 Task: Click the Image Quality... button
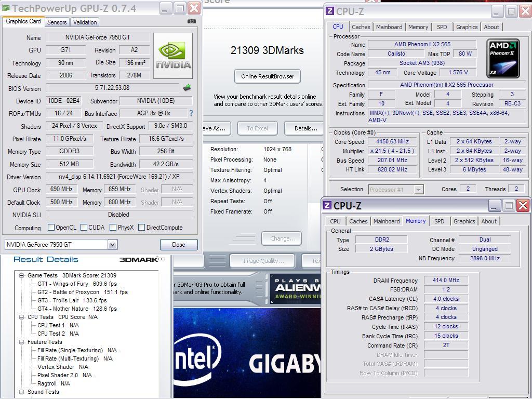click(263, 261)
